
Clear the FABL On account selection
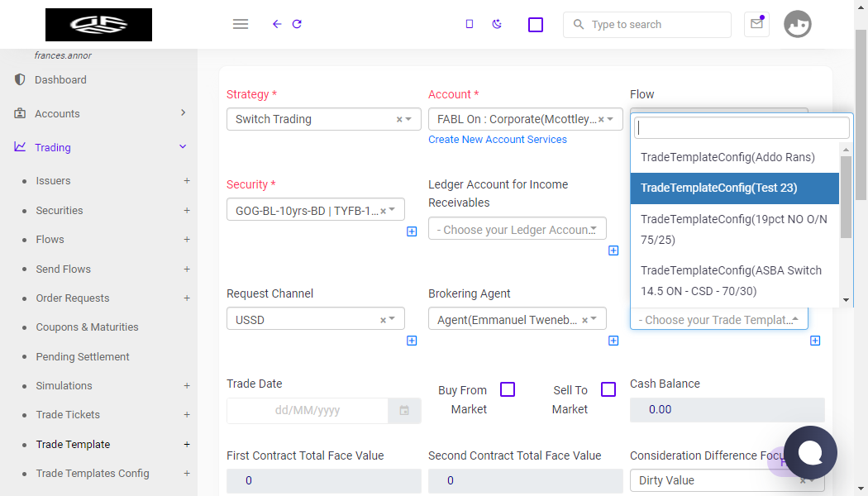click(601, 120)
